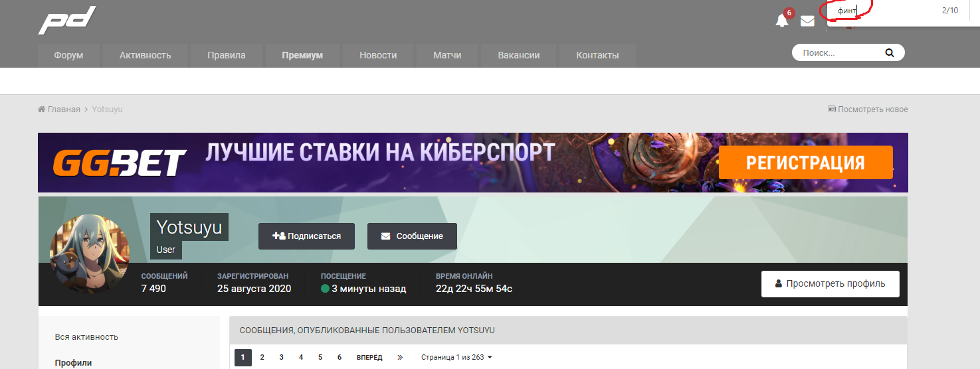Open Страница 1 из 263 dropdown
The image size is (980, 369).
(456, 357)
